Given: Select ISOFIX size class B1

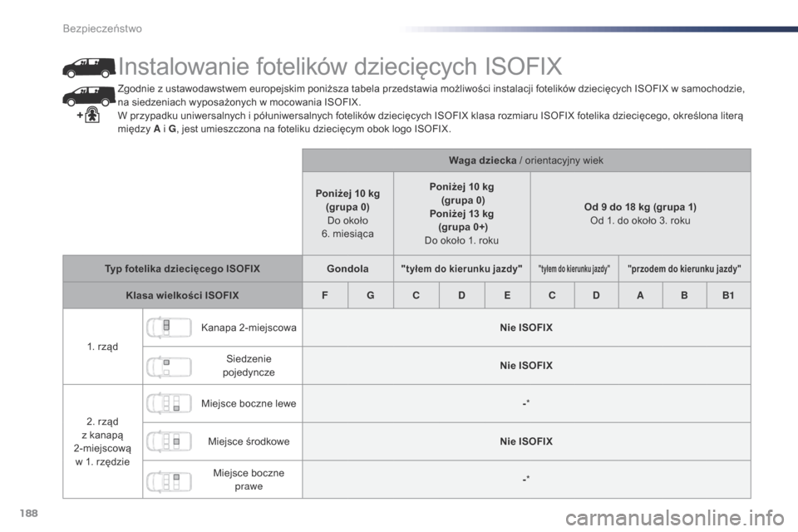Looking at the screenshot, I should click(x=729, y=295).
